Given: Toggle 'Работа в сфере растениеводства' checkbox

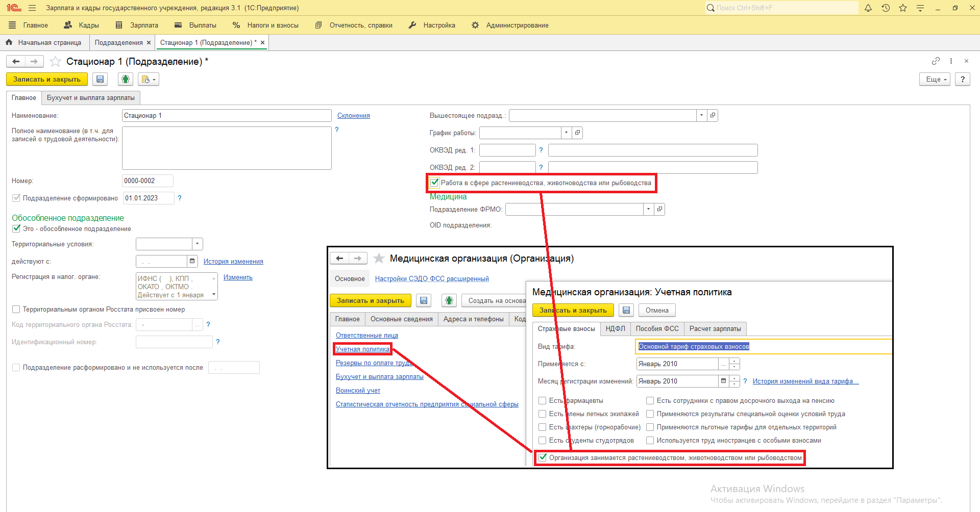Looking at the screenshot, I should point(434,183).
